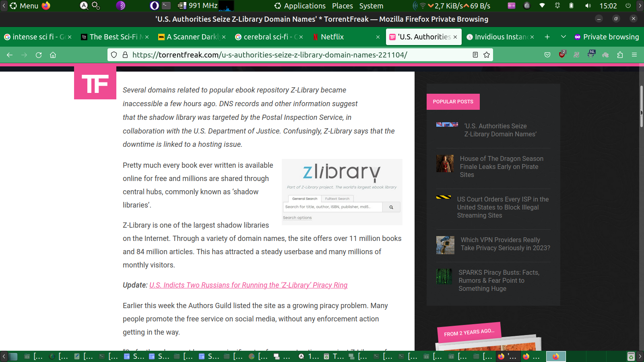Open the power shutdown menu icon
Viewport: 644px width, 362px height.
628,6
